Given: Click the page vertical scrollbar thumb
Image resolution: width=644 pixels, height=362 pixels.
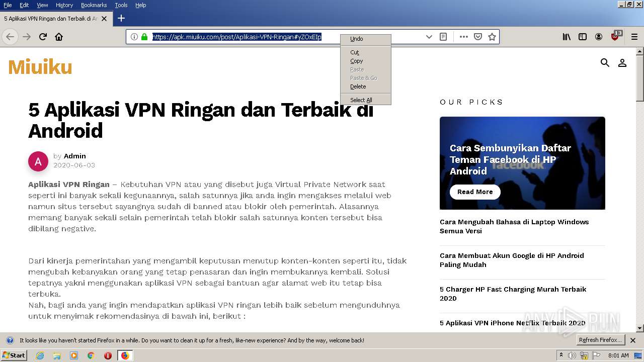Looking at the screenshot, I should coord(640,78).
